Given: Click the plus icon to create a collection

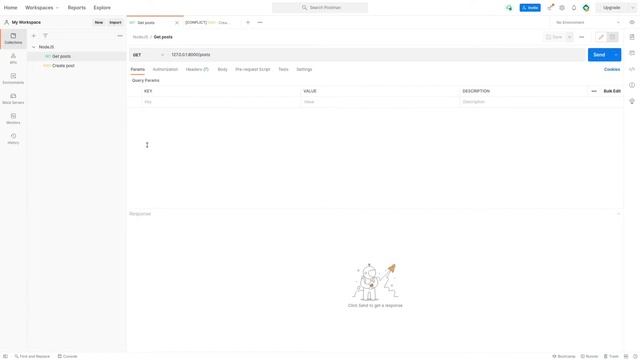Looking at the screenshot, I should (x=34, y=36).
